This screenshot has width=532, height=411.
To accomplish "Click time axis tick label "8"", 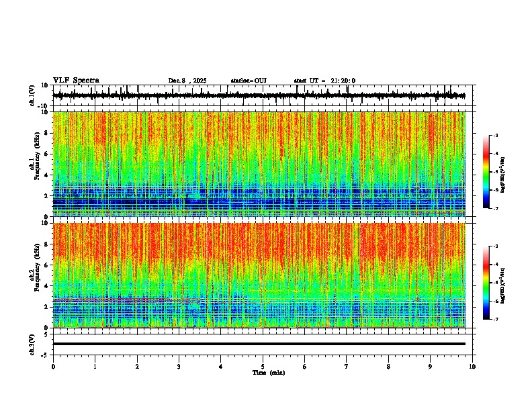I will (388, 367).
